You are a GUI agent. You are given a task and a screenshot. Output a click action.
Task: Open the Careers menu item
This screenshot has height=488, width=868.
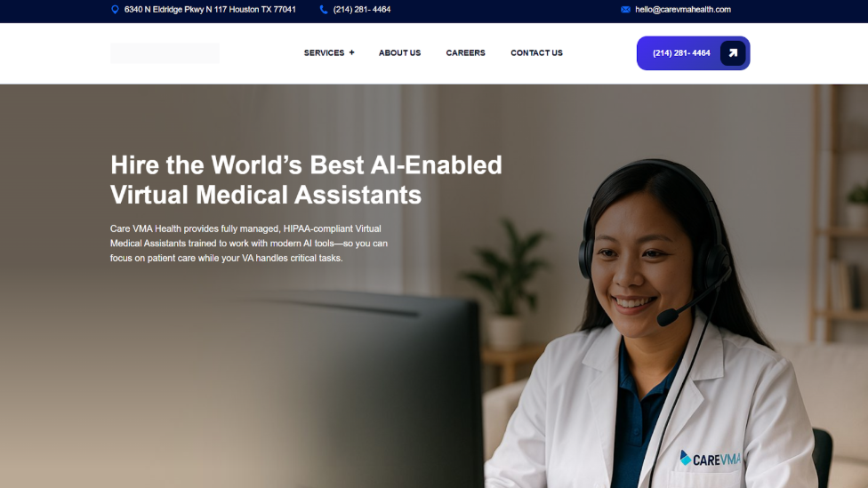(x=465, y=52)
